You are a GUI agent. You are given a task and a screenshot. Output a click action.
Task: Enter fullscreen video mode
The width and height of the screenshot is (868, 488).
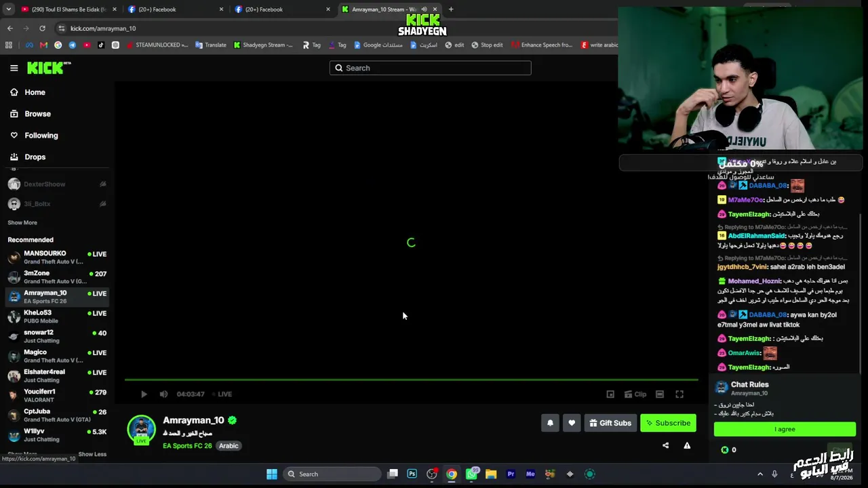pyautogui.click(x=679, y=394)
